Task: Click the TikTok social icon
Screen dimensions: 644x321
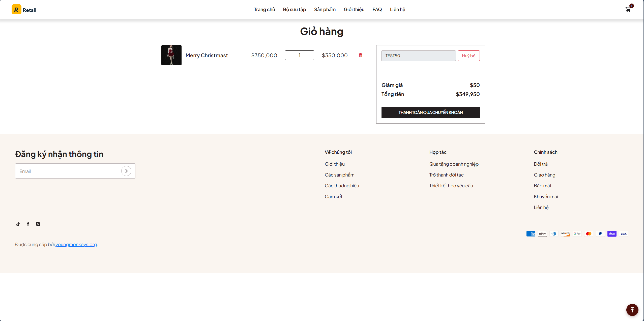Action: [x=18, y=224]
